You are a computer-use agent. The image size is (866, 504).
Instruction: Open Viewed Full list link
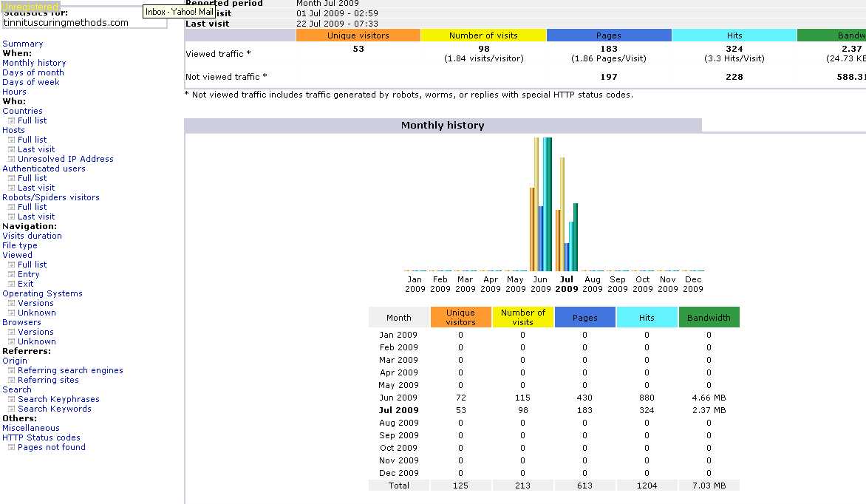pos(32,265)
